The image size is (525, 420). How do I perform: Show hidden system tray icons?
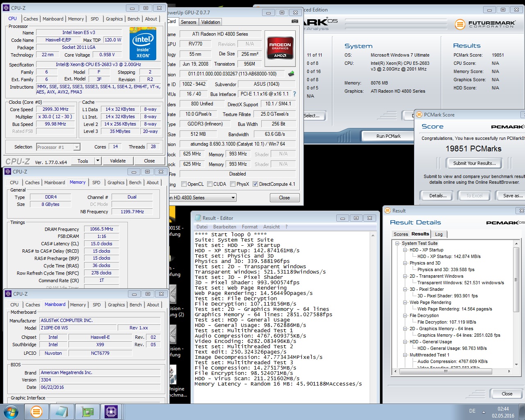point(484,412)
